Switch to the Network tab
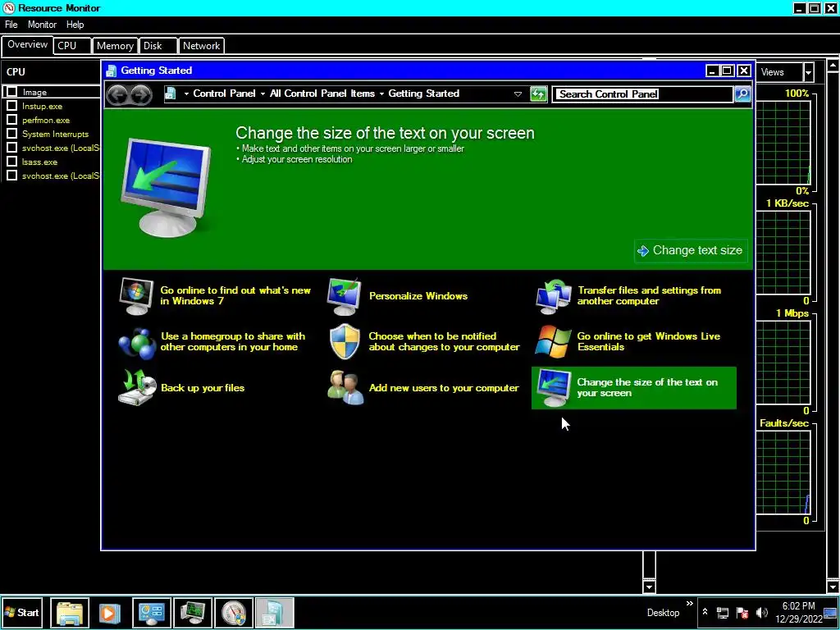 pos(201,46)
